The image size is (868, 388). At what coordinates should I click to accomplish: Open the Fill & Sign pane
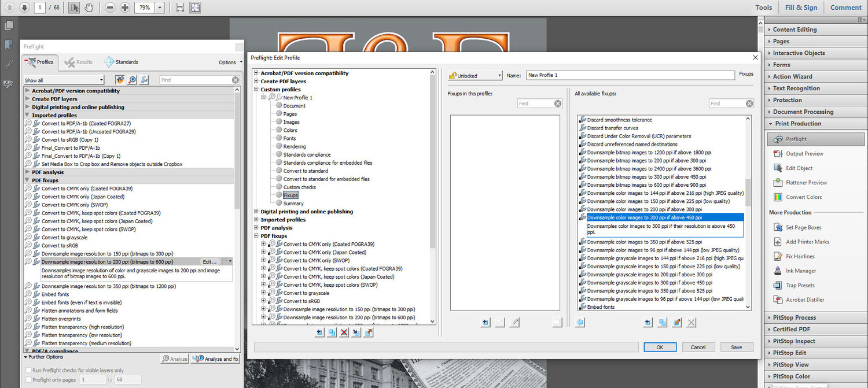(x=801, y=8)
